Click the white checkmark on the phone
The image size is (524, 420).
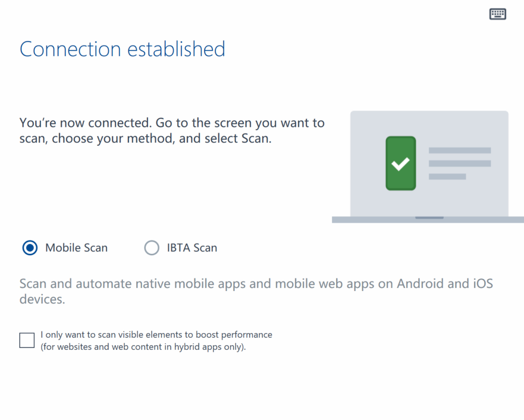(x=400, y=164)
